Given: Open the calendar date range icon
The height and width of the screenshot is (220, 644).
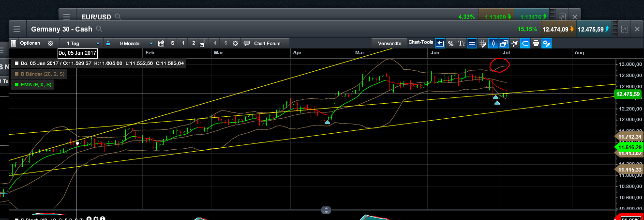Looking at the screenshot, I should coord(162,43).
